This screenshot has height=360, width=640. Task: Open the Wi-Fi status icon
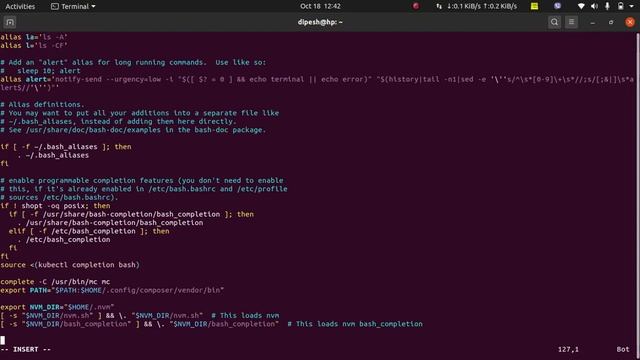point(581,6)
